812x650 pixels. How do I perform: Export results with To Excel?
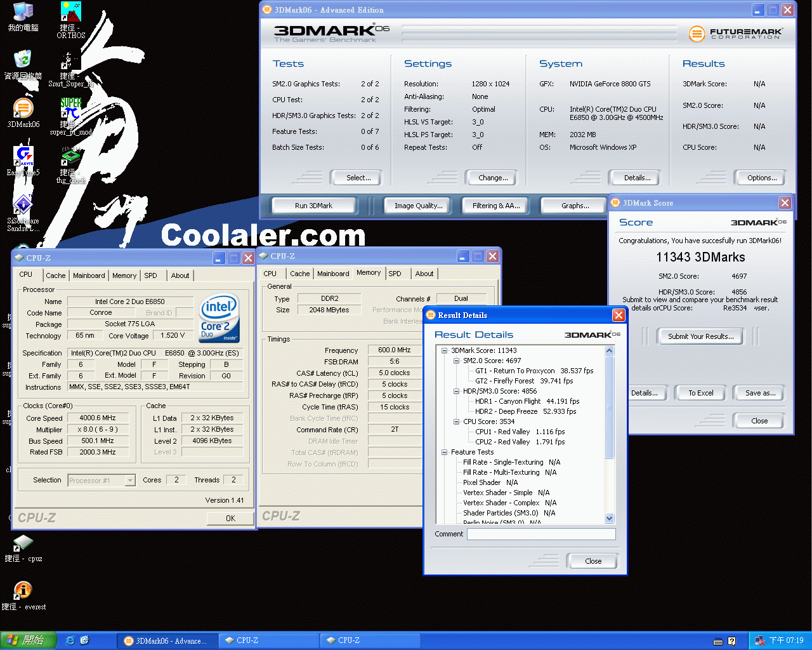(701, 393)
